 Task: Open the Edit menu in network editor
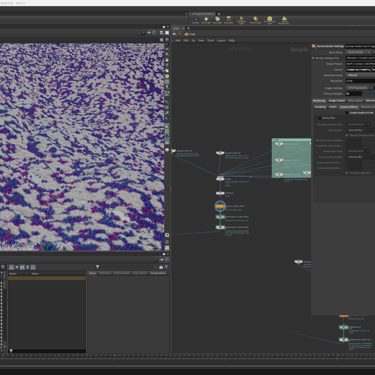pyautogui.click(x=186, y=40)
